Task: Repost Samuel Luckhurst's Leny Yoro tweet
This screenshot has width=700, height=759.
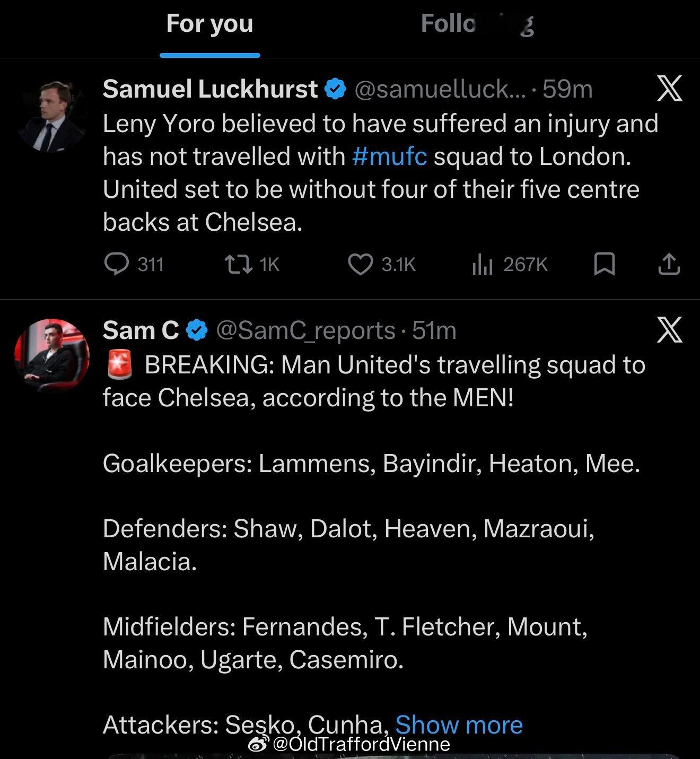Action: 238,264
